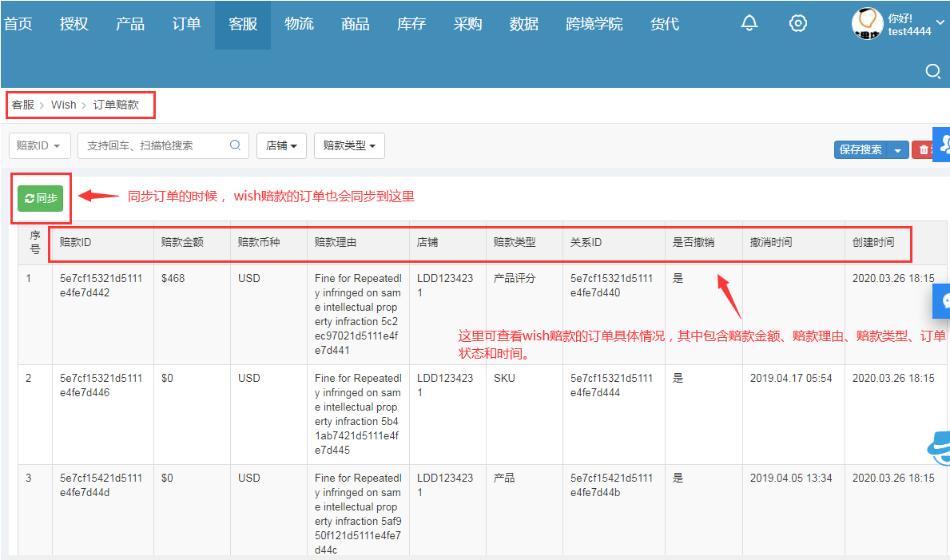This screenshot has width=950, height=560.
Task: Click the Wish breadcrumb link
Action: (64, 105)
